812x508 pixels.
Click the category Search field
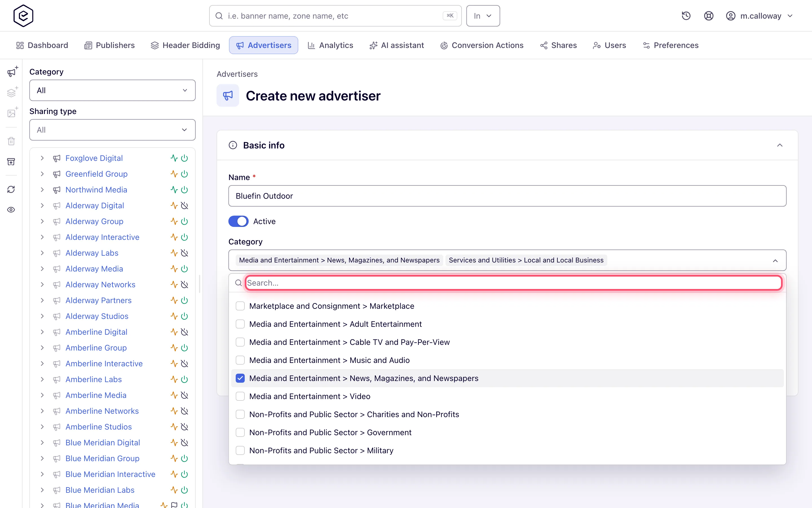(513, 283)
